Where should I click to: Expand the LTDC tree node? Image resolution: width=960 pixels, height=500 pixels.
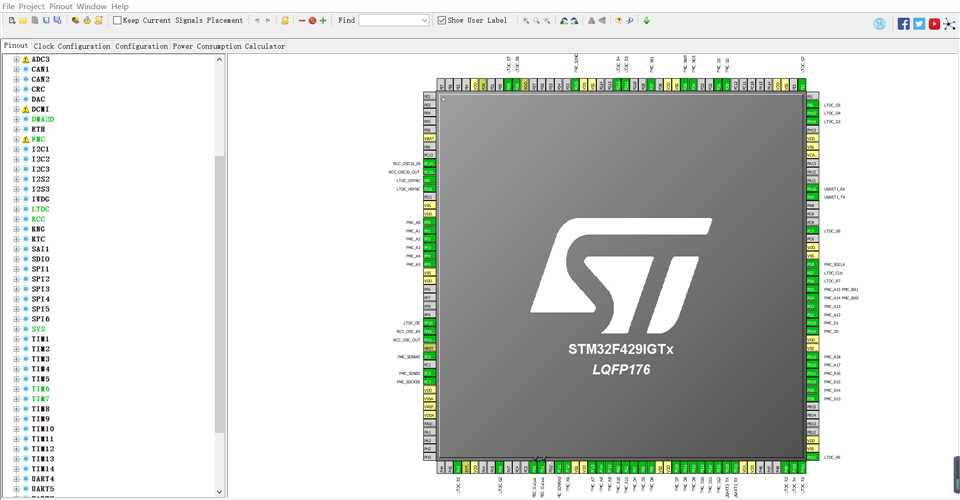point(17,209)
